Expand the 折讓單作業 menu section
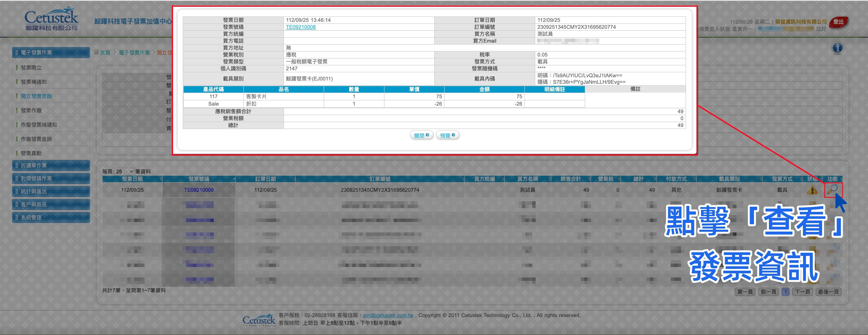 51,166
